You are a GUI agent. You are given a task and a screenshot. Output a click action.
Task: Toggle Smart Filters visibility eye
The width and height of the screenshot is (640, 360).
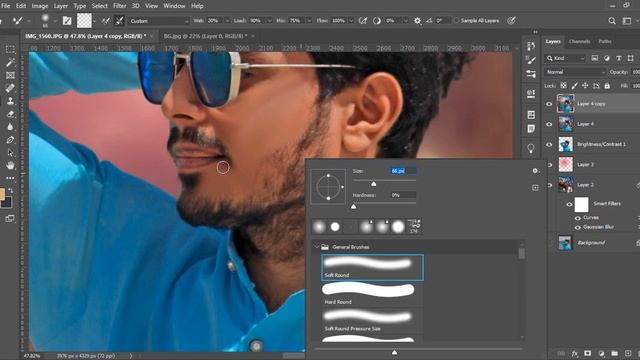click(x=569, y=204)
